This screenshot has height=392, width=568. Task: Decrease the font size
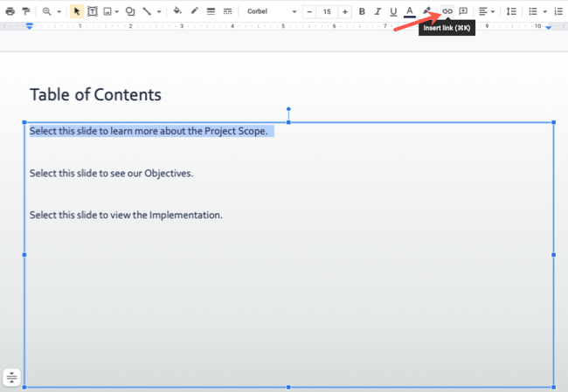click(309, 11)
